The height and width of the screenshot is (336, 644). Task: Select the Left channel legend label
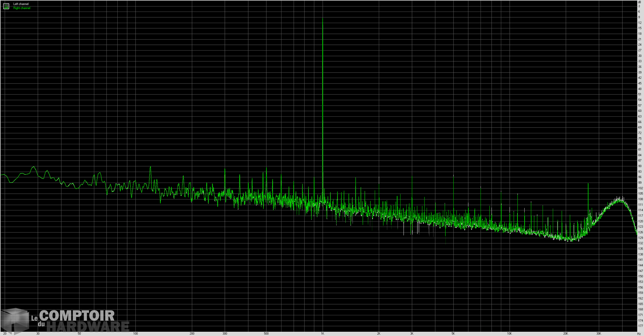click(21, 4)
